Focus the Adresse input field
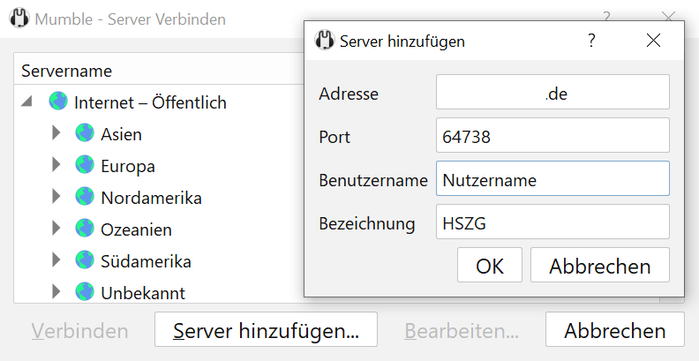699x361 pixels. click(x=553, y=92)
